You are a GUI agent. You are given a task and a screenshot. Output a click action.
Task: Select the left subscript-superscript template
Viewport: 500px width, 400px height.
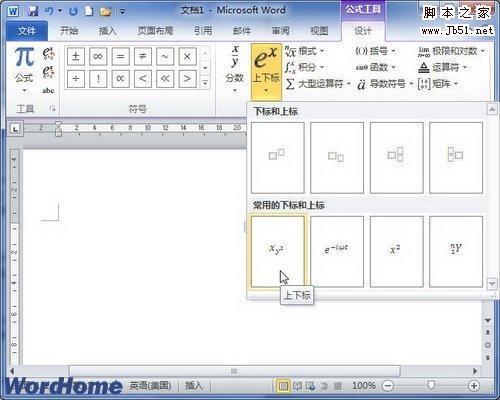pos(456,158)
